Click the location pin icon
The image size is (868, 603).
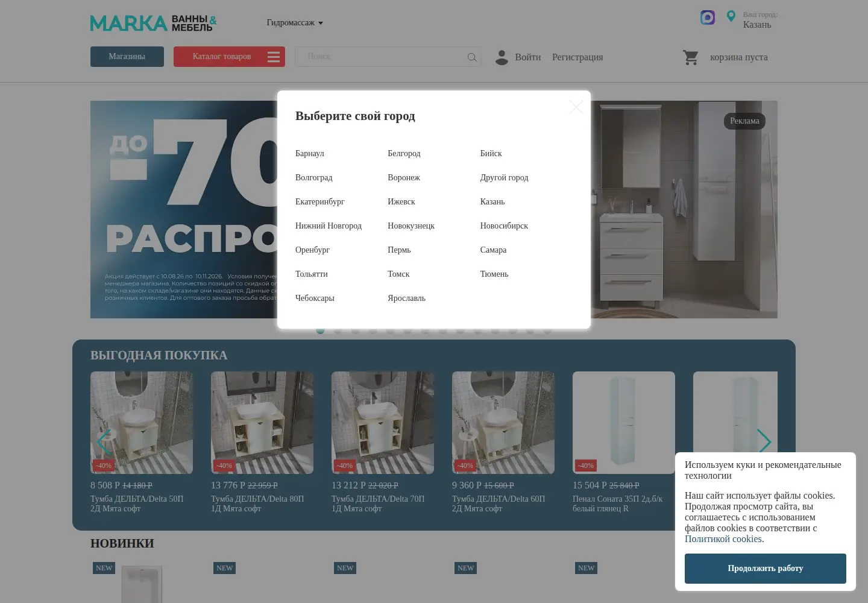[731, 17]
